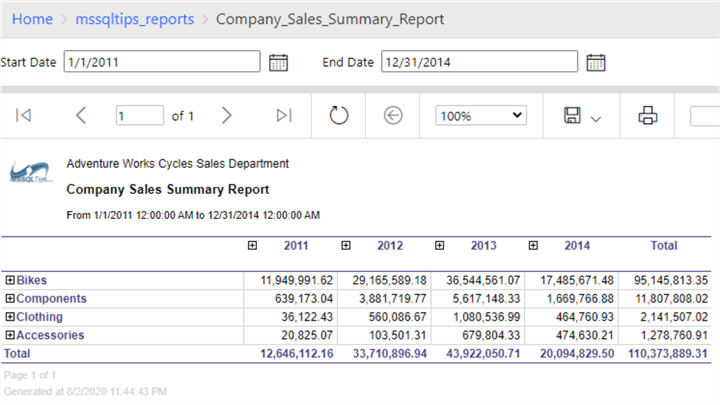This screenshot has width=720, height=405.
Task: Expand the 2013 year column
Action: (440, 245)
